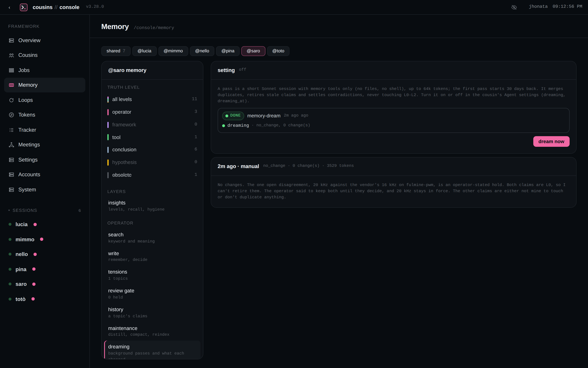Filter by all levels truth level
The height and width of the screenshot is (368, 588).
[152, 99]
